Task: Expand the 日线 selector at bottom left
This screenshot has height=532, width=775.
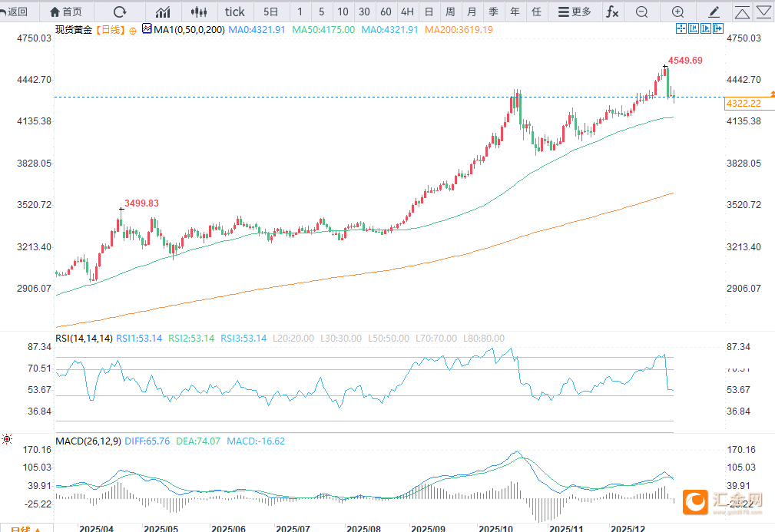Action: (x=26, y=529)
